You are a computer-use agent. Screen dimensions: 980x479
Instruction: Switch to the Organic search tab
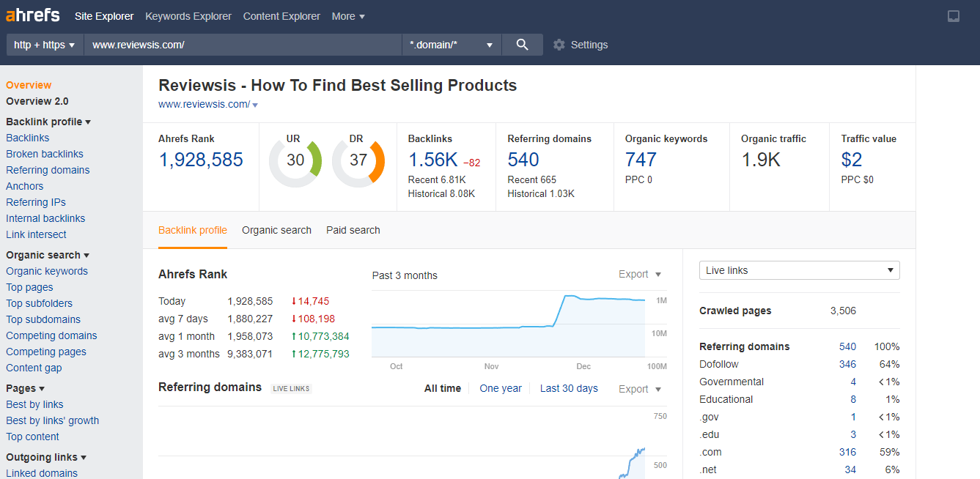(276, 230)
